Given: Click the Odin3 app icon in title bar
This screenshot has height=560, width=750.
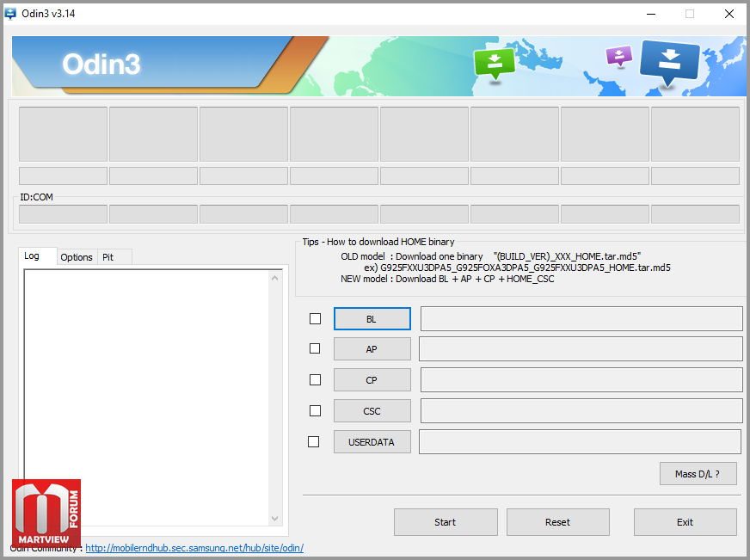Looking at the screenshot, I should click(x=10, y=14).
